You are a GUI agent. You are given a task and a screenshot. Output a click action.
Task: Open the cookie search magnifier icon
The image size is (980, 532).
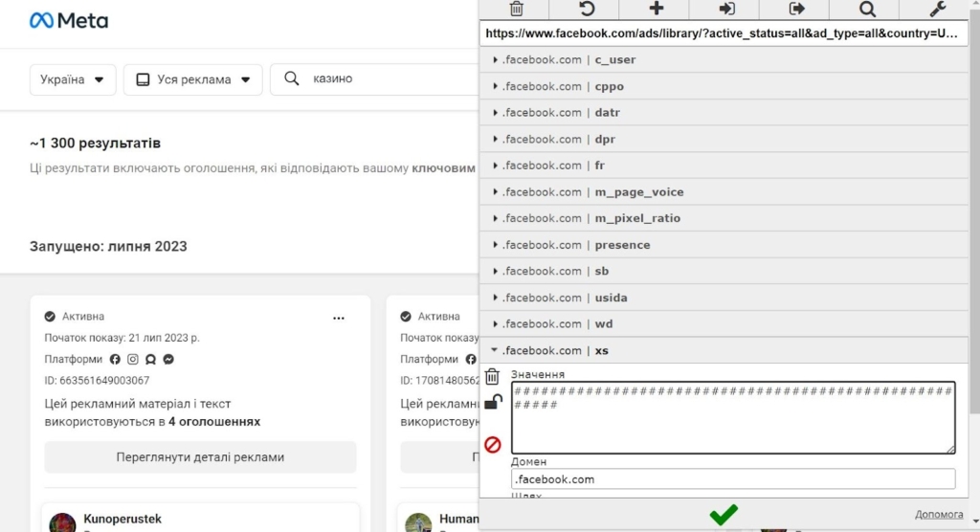867,10
